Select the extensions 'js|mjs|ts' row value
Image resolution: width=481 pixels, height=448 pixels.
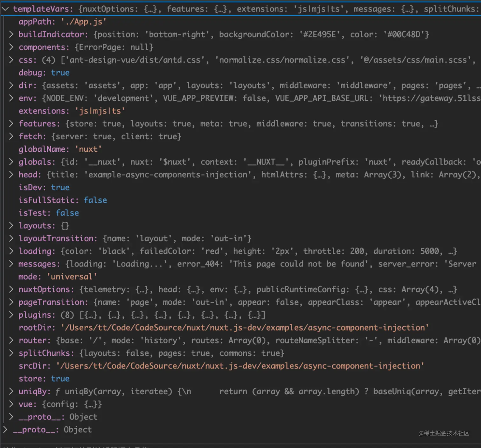100,111
